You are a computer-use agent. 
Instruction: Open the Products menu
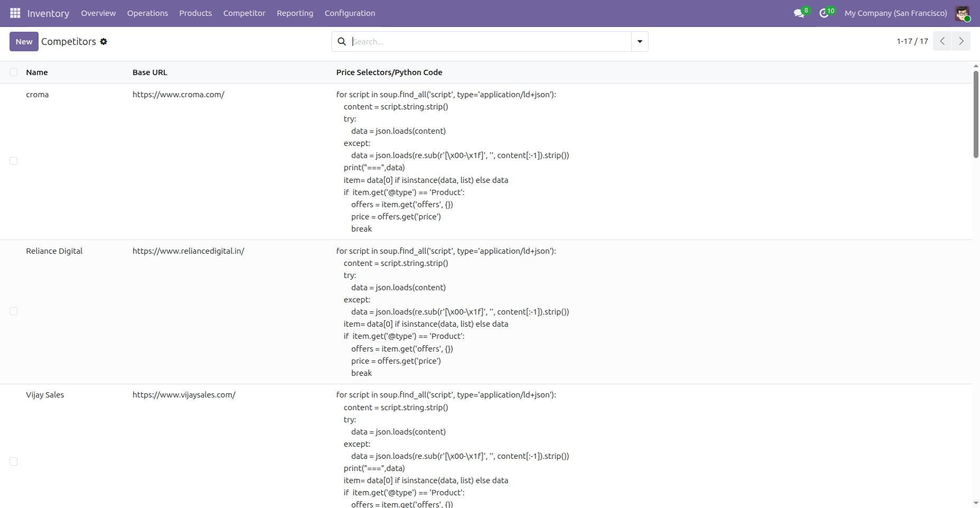pos(196,13)
